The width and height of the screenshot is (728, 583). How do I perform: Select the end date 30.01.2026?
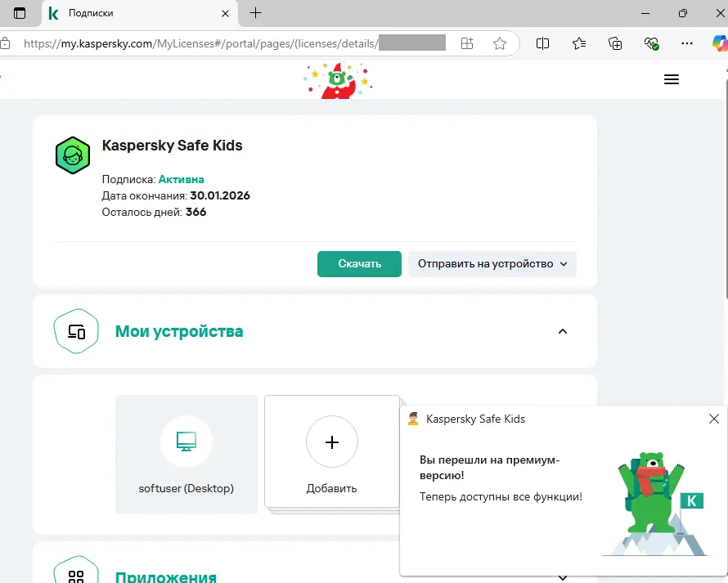click(220, 195)
